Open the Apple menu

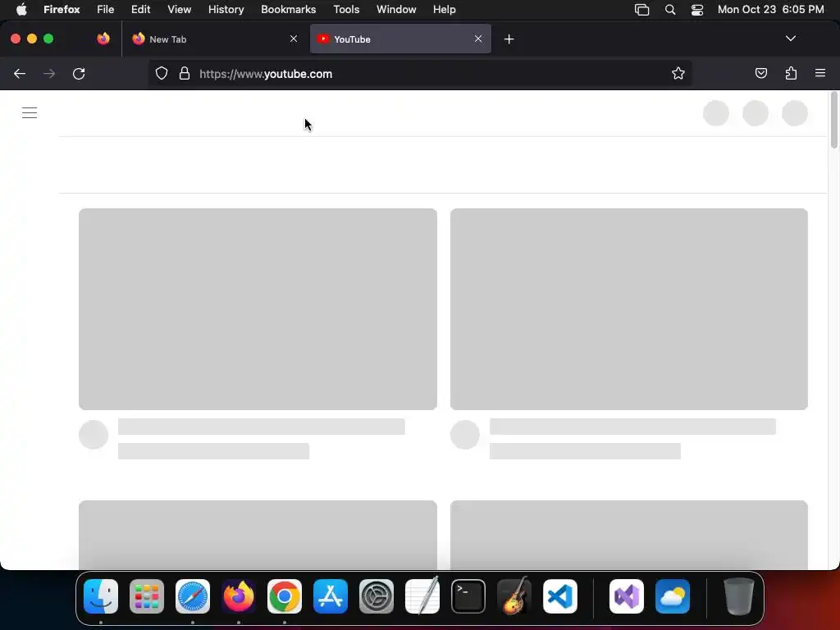coord(21,10)
